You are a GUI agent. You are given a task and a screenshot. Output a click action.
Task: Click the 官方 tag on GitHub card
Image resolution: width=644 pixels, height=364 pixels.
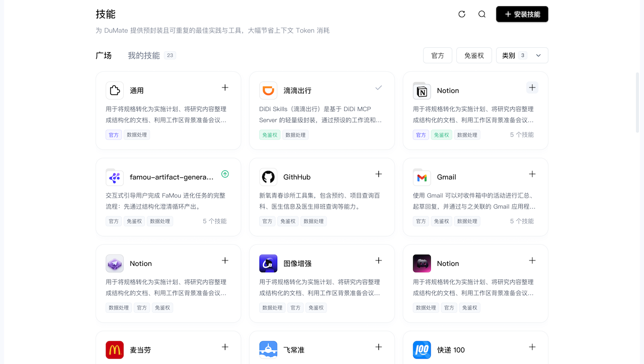click(x=267, y=221)
